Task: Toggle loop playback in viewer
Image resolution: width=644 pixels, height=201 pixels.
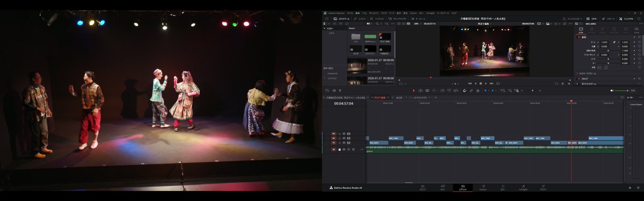Action: (x=498, y=83)
